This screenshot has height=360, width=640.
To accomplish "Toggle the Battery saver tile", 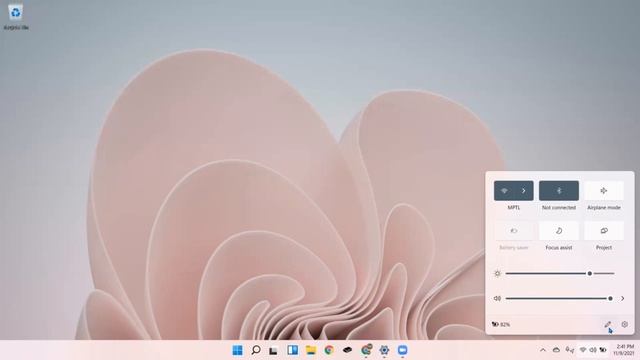I will coord(513,231).
